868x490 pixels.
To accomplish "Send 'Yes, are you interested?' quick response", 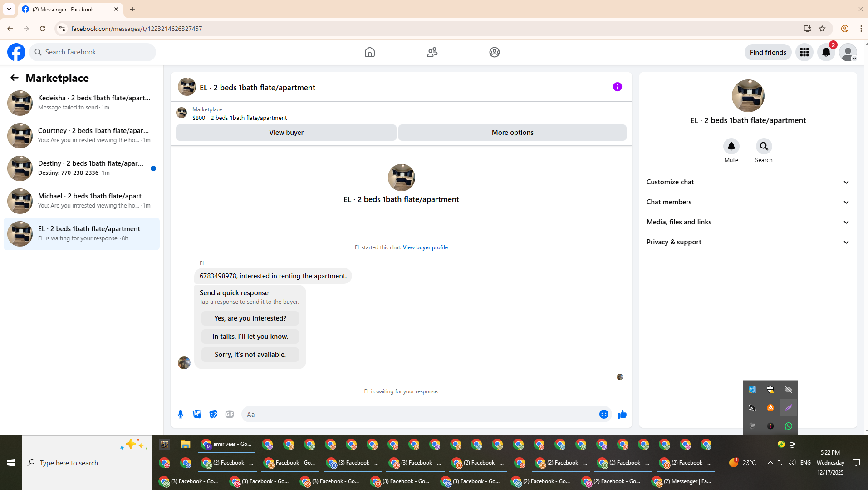I will (x=250, y=318).
